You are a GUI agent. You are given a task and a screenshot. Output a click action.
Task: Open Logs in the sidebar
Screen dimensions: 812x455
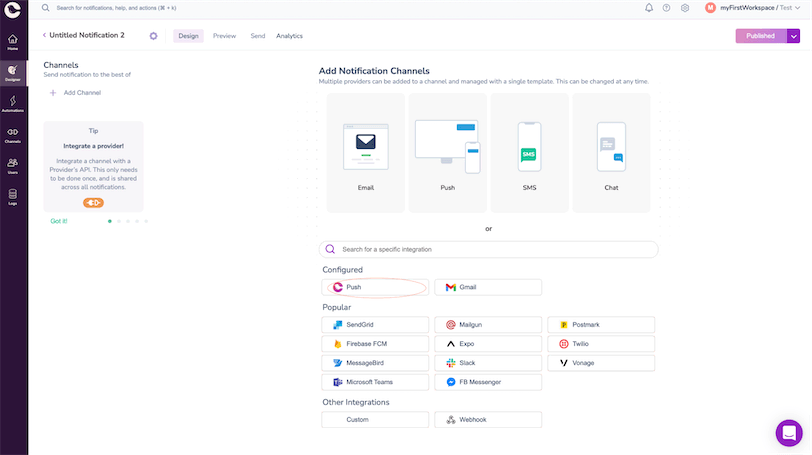pyautogui.click(x=13, y=197)
